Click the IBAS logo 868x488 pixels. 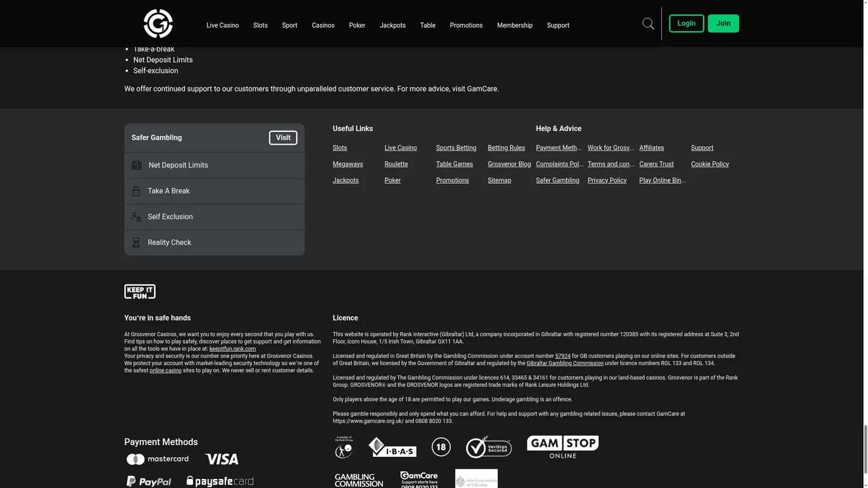click(x=392, y=447)
